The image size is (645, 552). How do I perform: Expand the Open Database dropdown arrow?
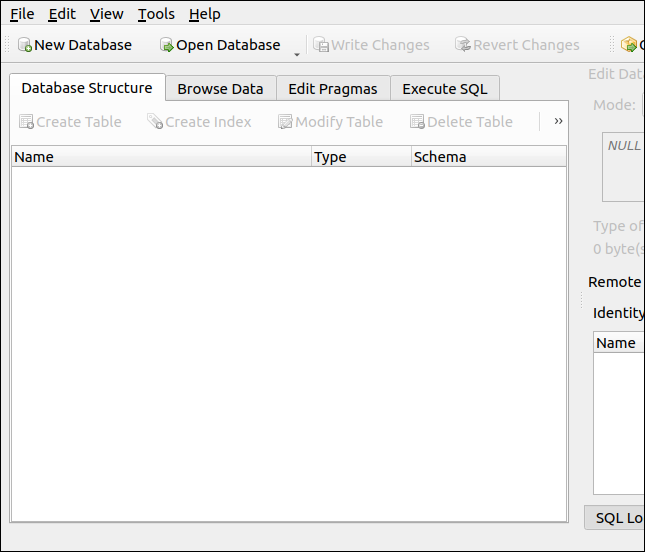click(x=297, y=54)
